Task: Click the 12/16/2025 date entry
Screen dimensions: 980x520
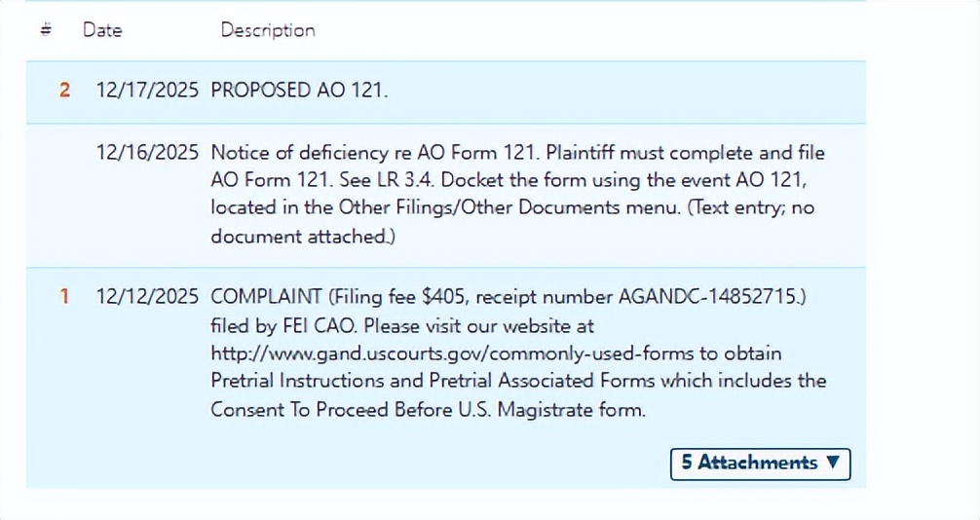Action: (147, 153)
